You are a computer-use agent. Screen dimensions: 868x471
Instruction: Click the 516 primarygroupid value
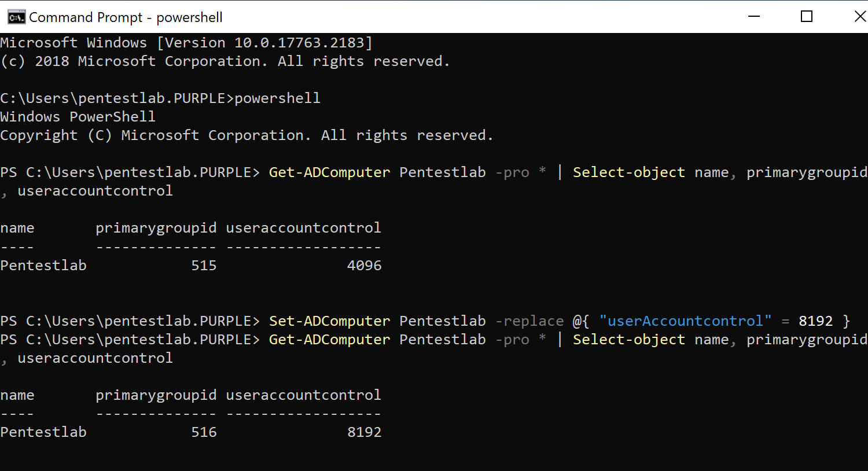(204, 432)
